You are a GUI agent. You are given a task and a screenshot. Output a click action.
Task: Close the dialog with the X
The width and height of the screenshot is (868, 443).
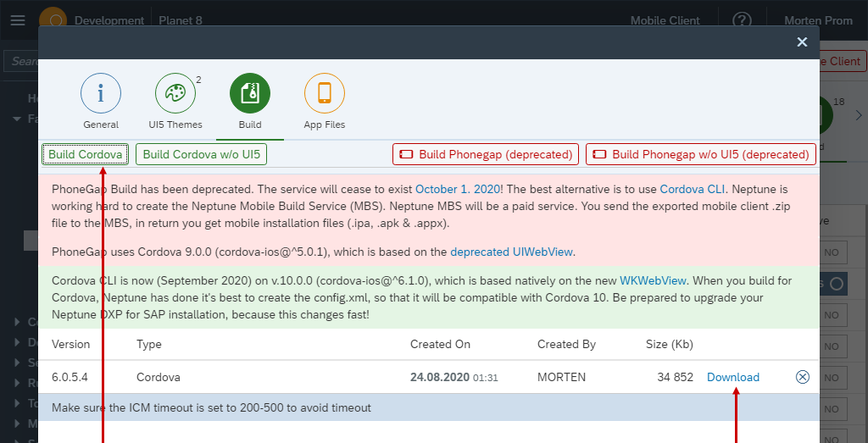pyautogui.click(x=802, y=42)
